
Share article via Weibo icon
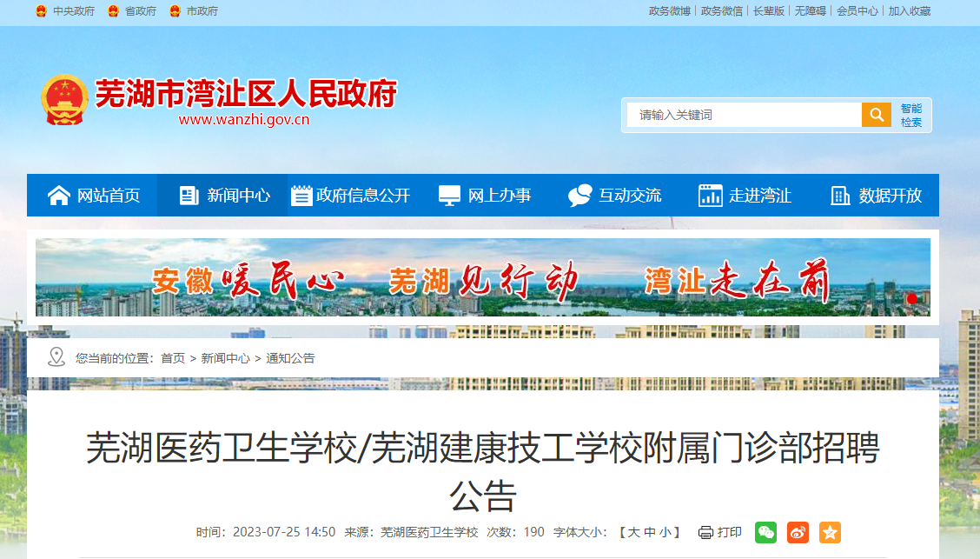pos(798,532)
